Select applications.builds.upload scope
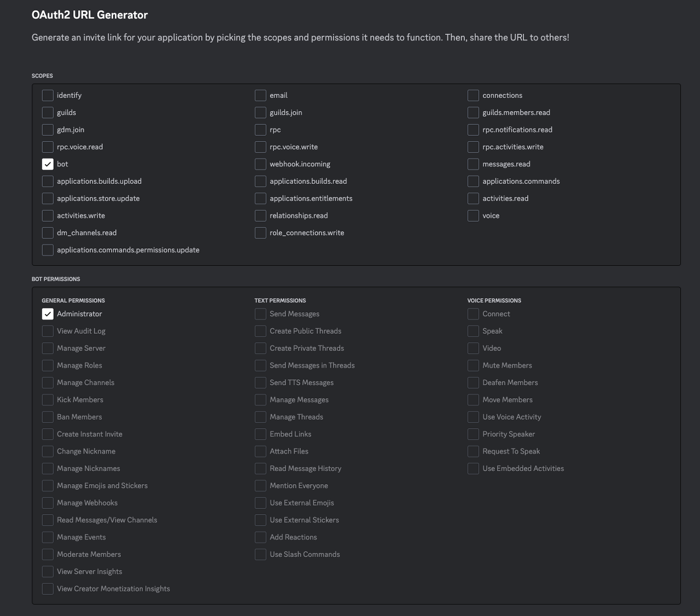Image resolution: width=700 pixels, height=616 pixels. coord(48,181)
